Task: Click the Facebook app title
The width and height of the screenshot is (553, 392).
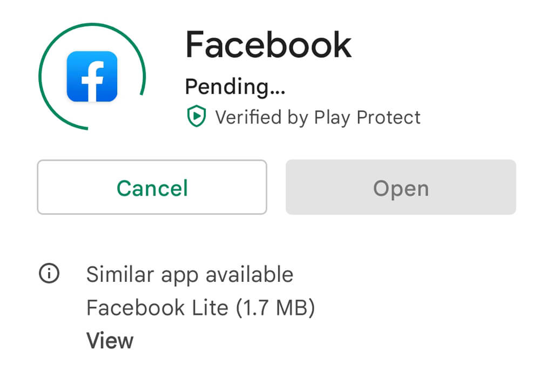Action: (x=268, y=45)
